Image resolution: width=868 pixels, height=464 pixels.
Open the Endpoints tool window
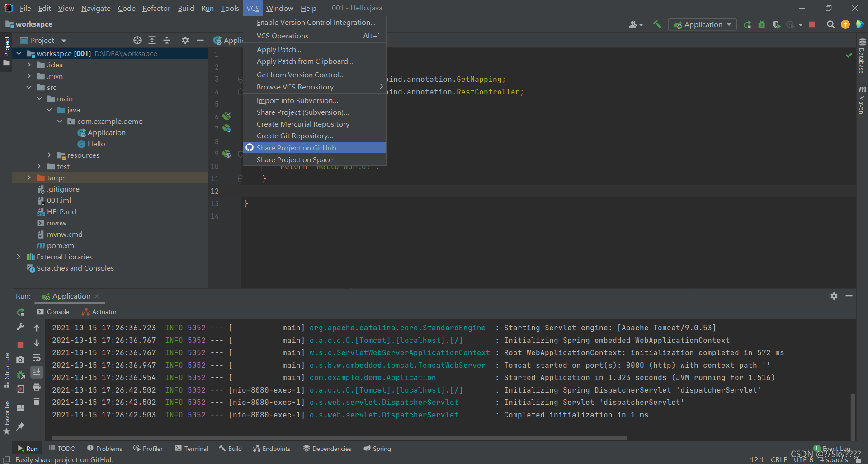pos(272,449)
